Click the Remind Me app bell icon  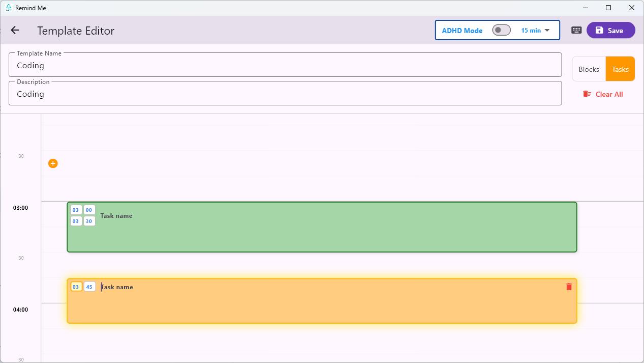click(8, 8)
